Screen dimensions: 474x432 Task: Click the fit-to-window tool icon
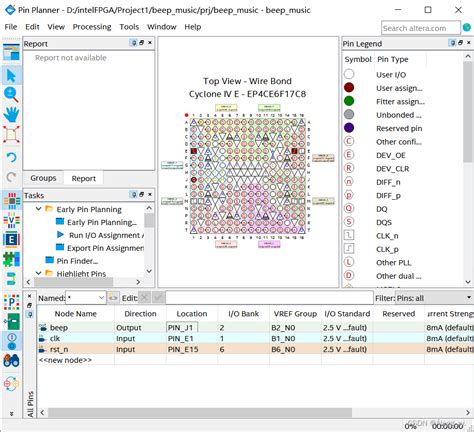point(11,134)
